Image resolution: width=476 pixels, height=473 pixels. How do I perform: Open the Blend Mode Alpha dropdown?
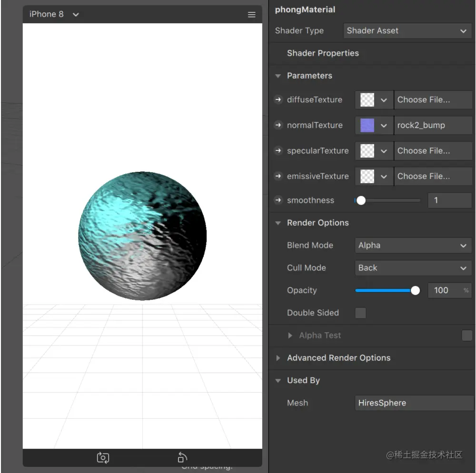coord(413,246)
